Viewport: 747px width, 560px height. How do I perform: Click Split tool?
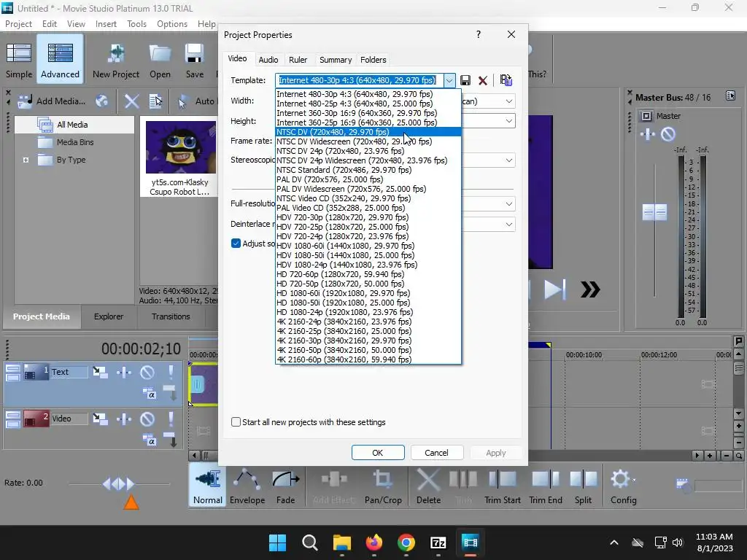point(583,486)
